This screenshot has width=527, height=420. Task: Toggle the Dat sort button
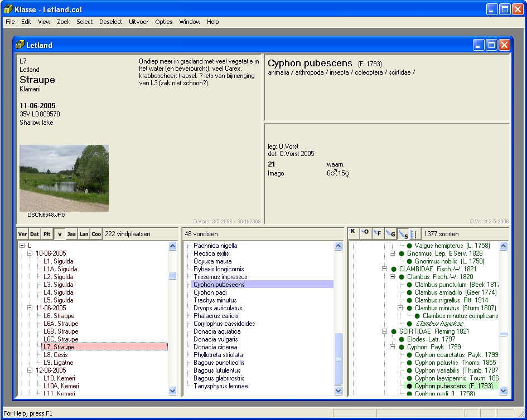coord(35,235)
